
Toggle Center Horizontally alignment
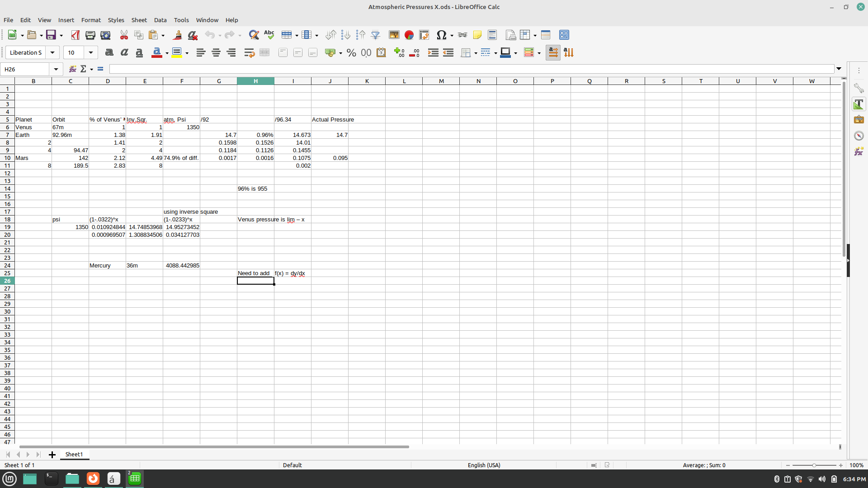click(x=216, y=53)
